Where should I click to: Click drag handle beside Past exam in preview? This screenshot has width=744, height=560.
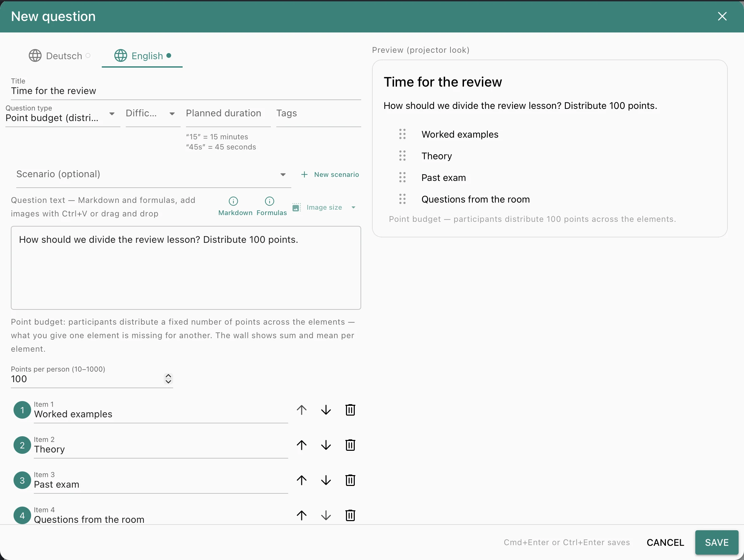[x=402, y=178]
